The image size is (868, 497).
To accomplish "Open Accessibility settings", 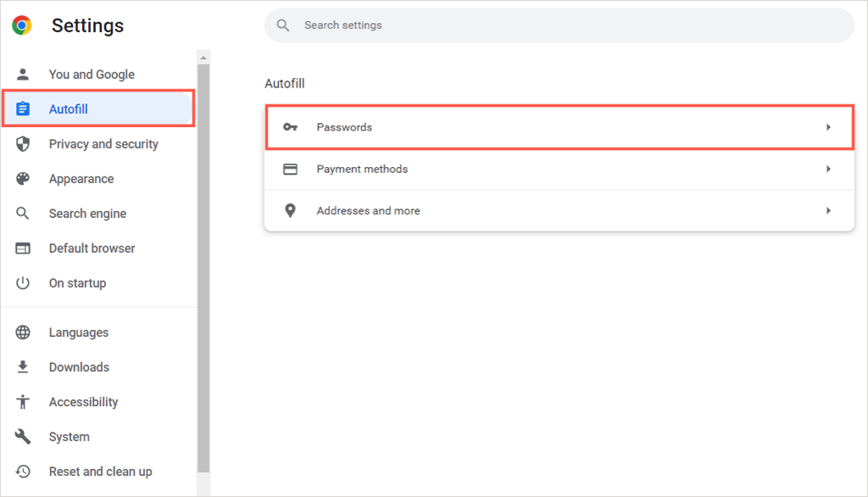I will click(83, 402).
